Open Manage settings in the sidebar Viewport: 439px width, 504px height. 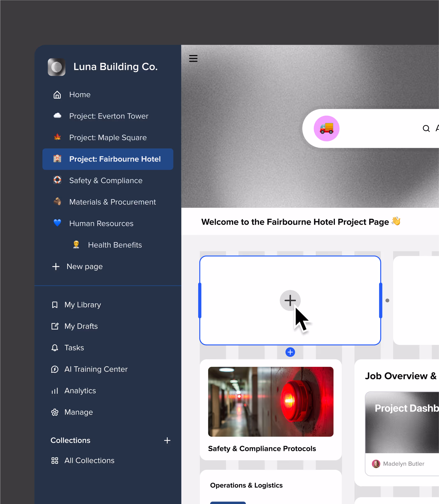[x=78, y=412]
